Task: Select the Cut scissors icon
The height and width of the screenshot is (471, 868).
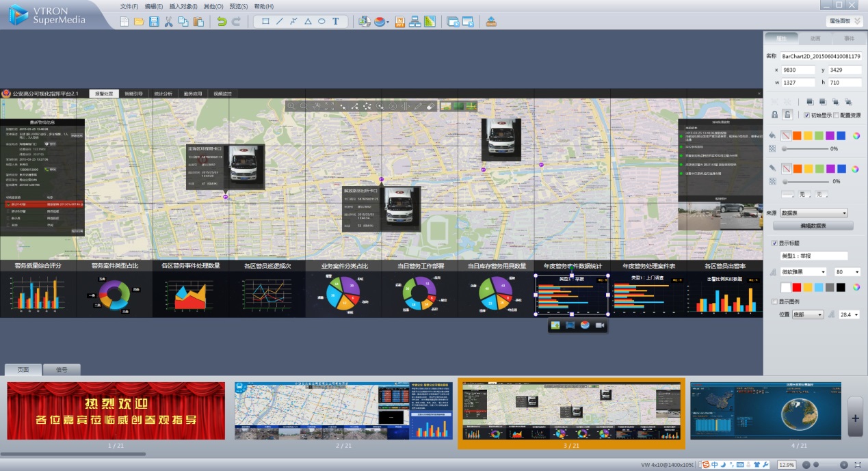Action: pyautogui.click(x=168, y=22)
